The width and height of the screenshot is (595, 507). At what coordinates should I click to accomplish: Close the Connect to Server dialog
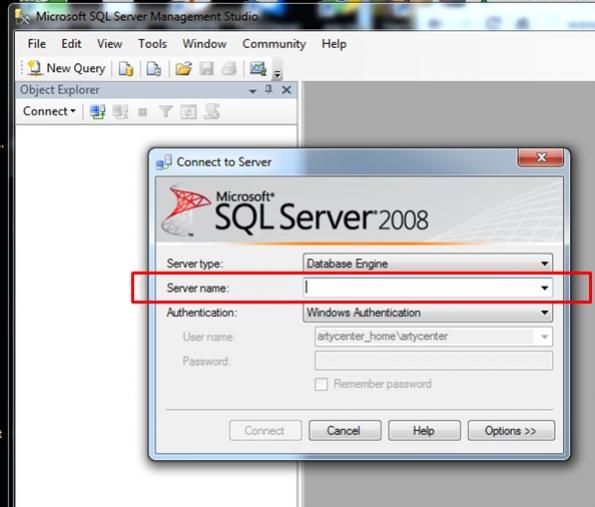pyautogui.click(x=541, y=157)
